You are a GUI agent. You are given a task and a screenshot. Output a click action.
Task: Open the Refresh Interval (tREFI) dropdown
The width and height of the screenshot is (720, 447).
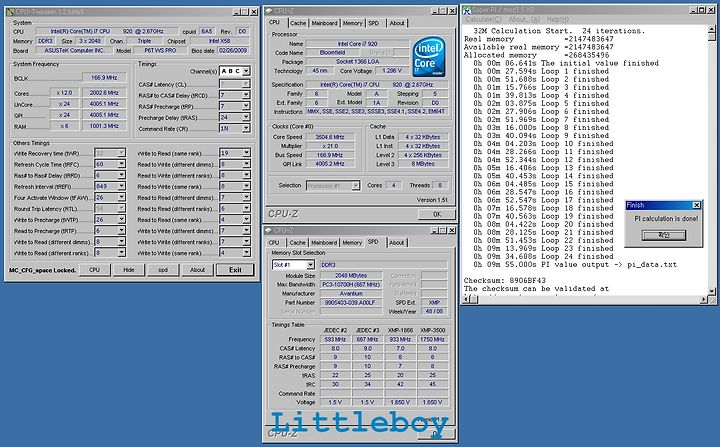point(121,186)
